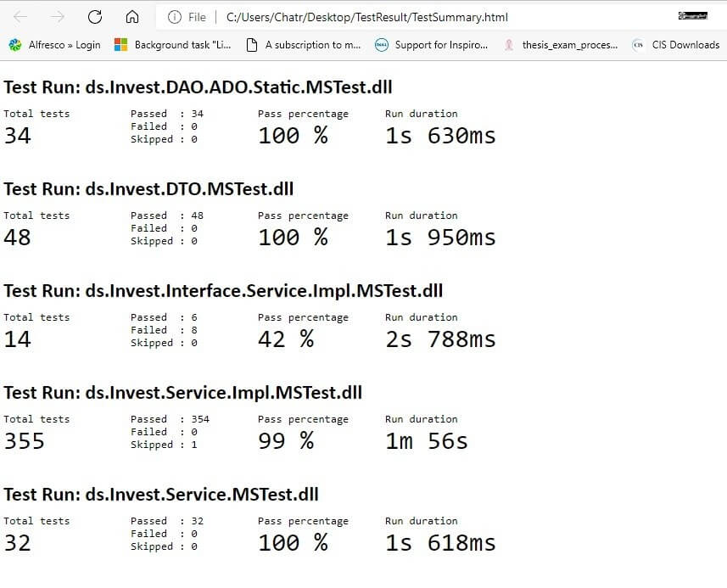
Task: Go back using the browser back arrow
Action: 20,17
